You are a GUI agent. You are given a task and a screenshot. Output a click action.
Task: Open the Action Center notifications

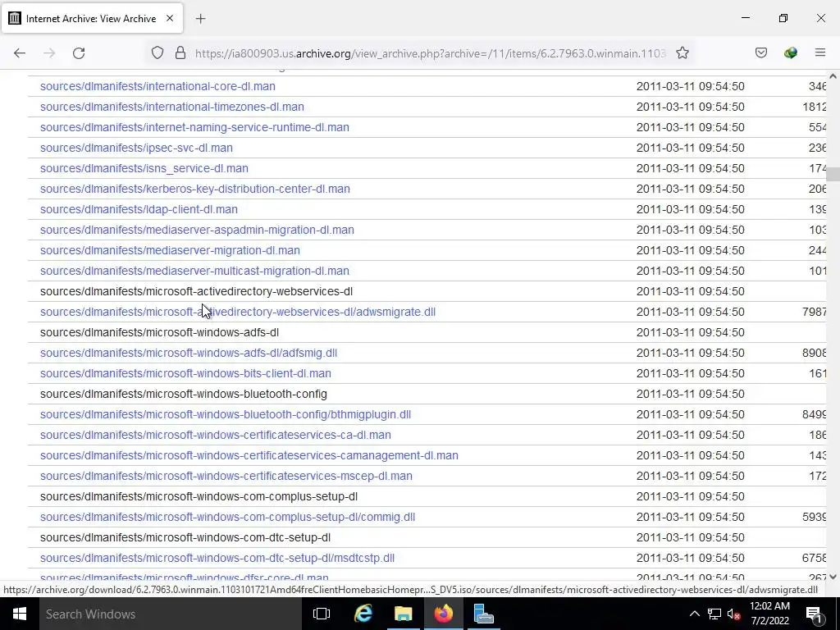(814, 614)
